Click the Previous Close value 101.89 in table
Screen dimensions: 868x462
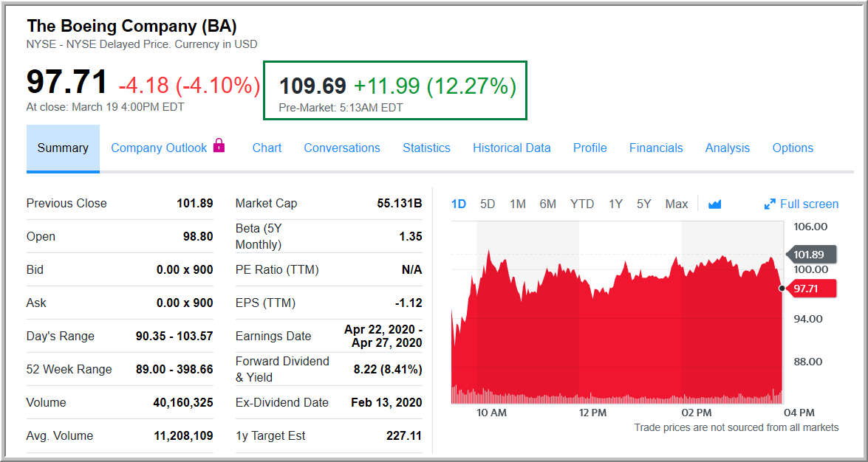click(195, 203)
